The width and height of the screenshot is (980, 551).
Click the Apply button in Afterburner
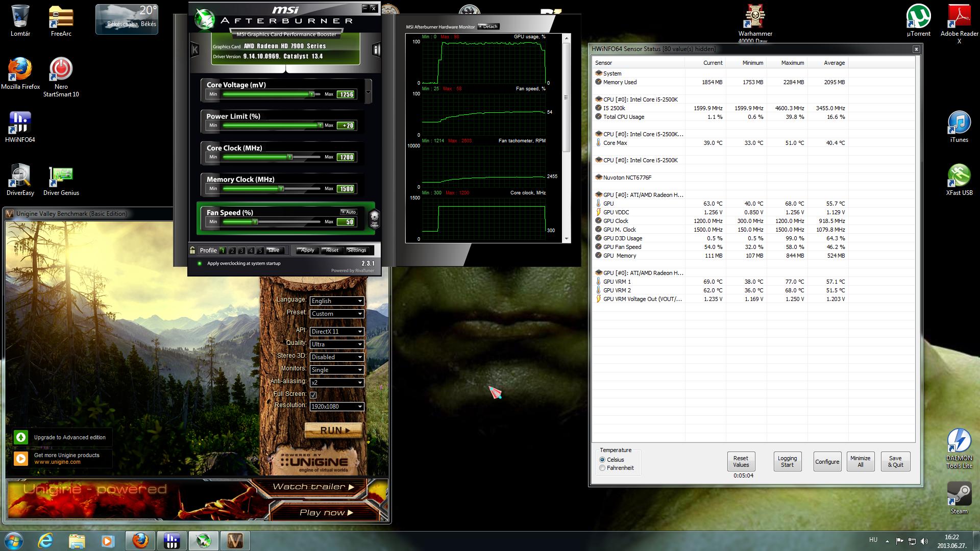coord(307,250)
